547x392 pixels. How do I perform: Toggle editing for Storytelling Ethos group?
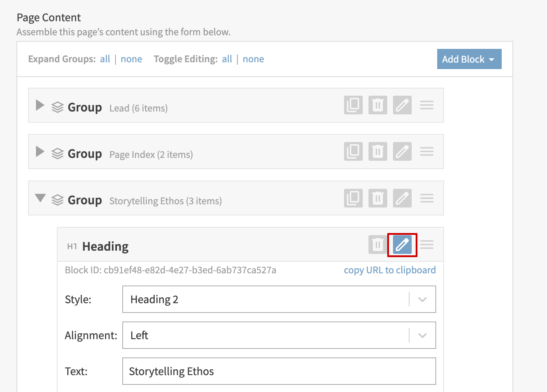402,198
